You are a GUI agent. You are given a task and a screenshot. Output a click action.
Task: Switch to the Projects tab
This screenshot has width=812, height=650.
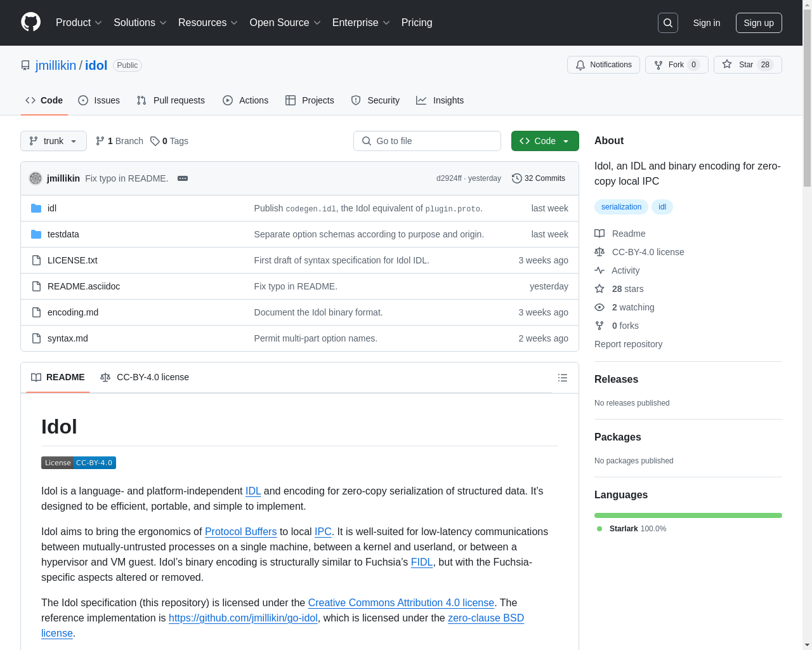pyautogui.click(x=310, y=100)
